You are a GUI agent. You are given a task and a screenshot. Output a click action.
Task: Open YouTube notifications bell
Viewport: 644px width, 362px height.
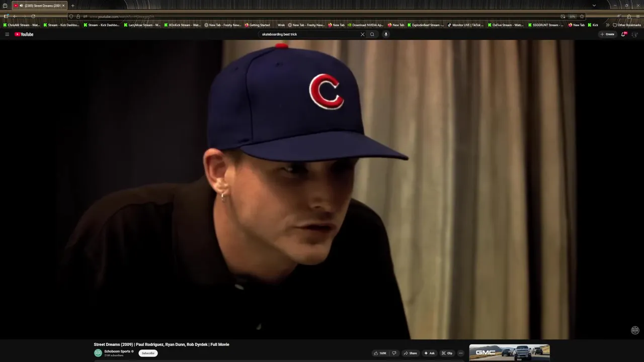623,34
